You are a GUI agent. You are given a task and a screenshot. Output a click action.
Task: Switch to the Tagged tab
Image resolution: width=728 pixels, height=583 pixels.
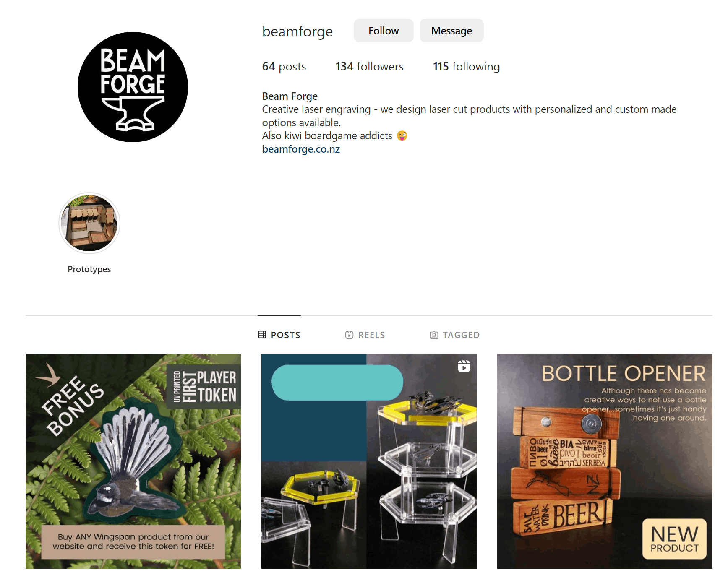pos(455,335)
